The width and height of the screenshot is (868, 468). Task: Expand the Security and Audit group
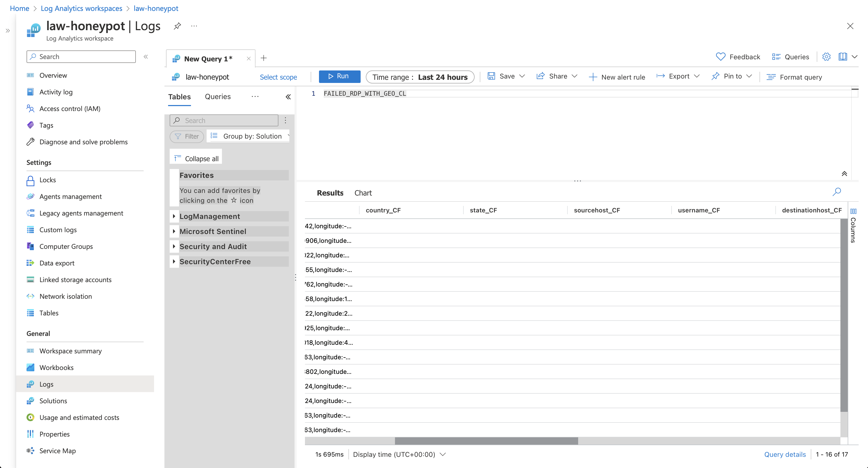[x=174, y=246]
